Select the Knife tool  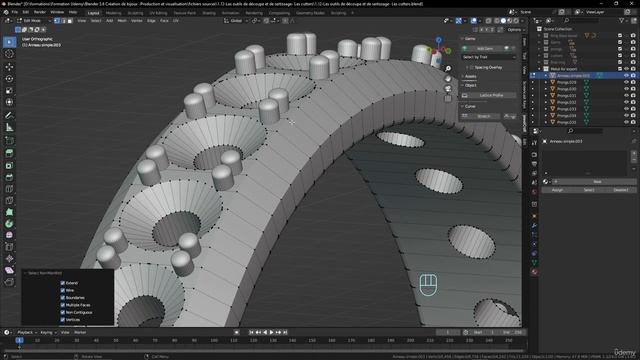[9, 200]
